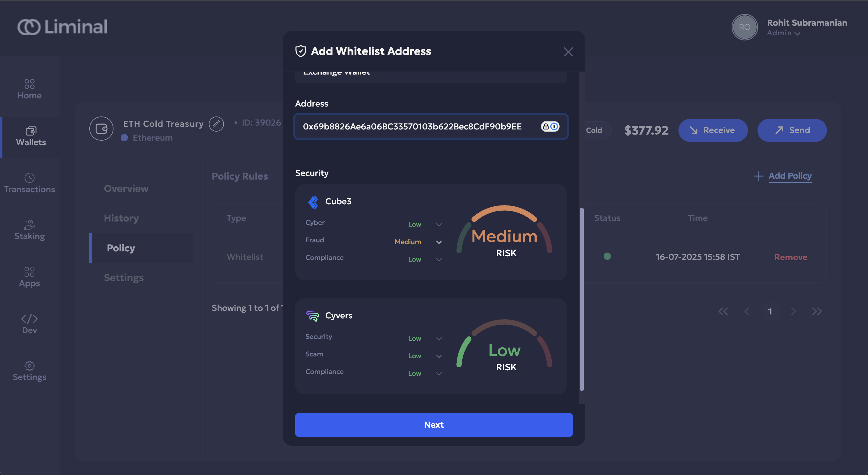
Task: Click the Type column header
Action: (236, 218)
